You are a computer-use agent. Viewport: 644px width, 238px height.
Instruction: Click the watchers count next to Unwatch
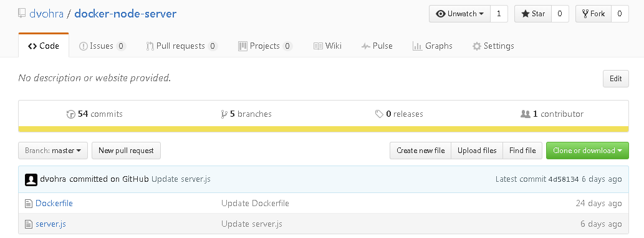pos(499,14)
